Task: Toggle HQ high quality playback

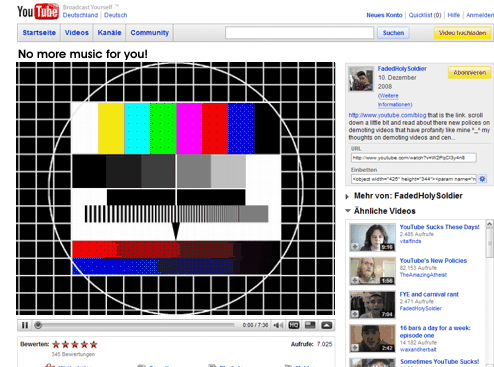Action: point(294,325)
